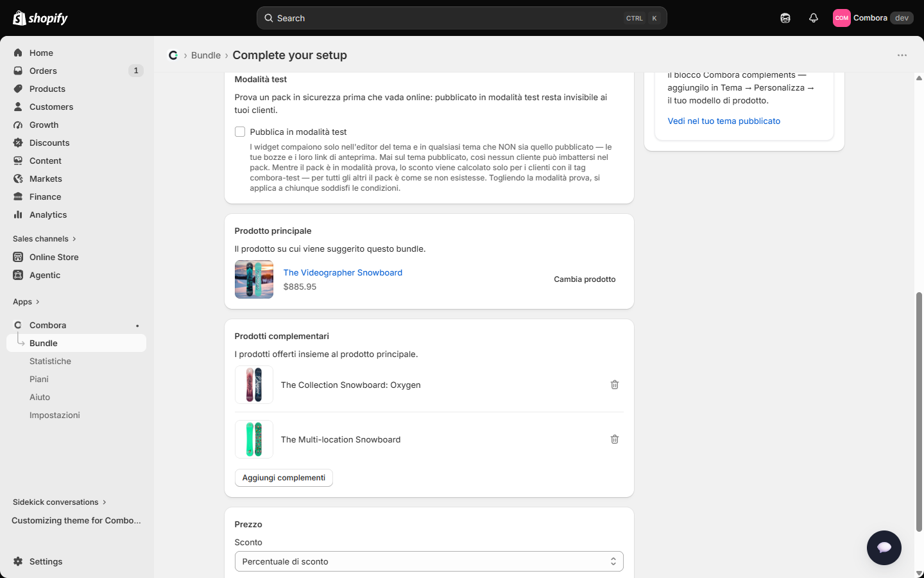Click the Agentic channel icon

coord(18,275)
